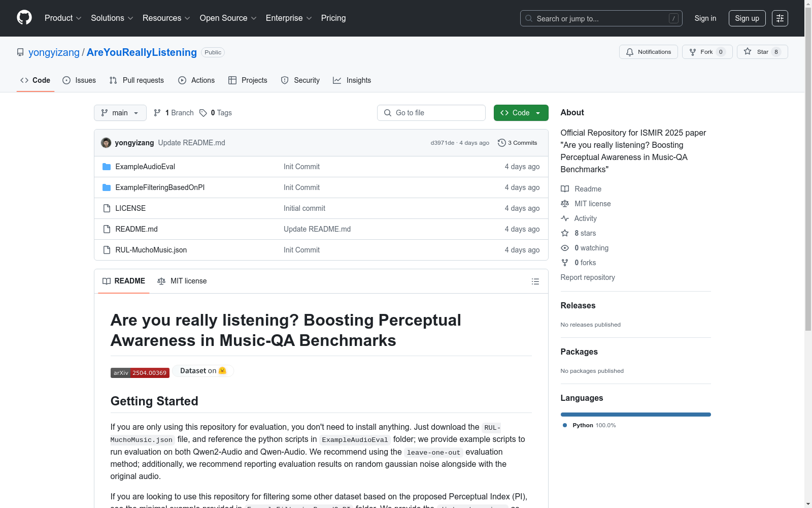The height and width of the screenshot is (508, 812).
Task: Click the Sign up button
Action: pyautogui.click(x=747, y=18)
